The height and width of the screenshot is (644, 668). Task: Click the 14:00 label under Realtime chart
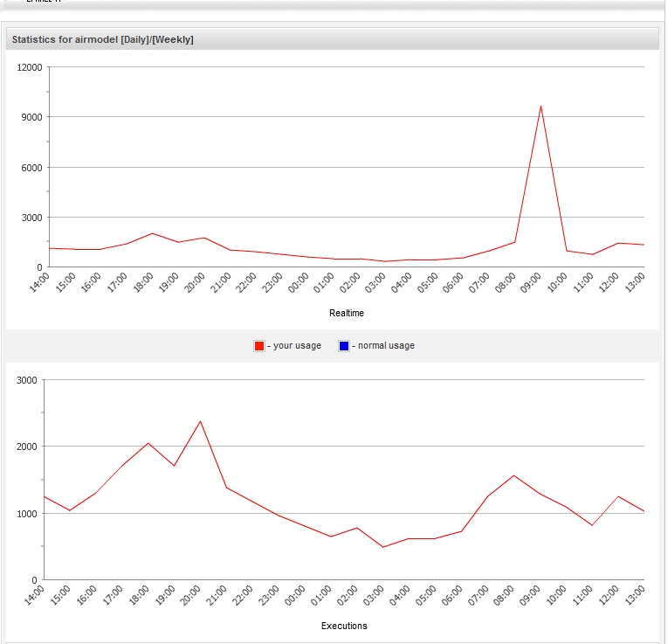[x=40, y=282]
